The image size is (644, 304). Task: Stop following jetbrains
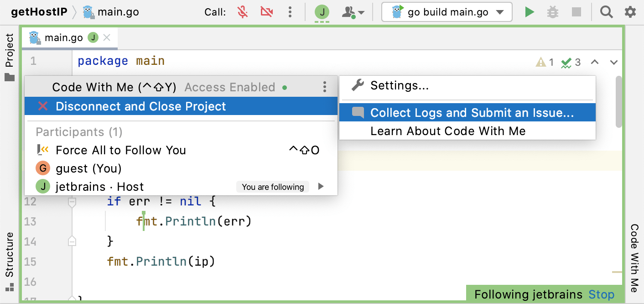601,294
